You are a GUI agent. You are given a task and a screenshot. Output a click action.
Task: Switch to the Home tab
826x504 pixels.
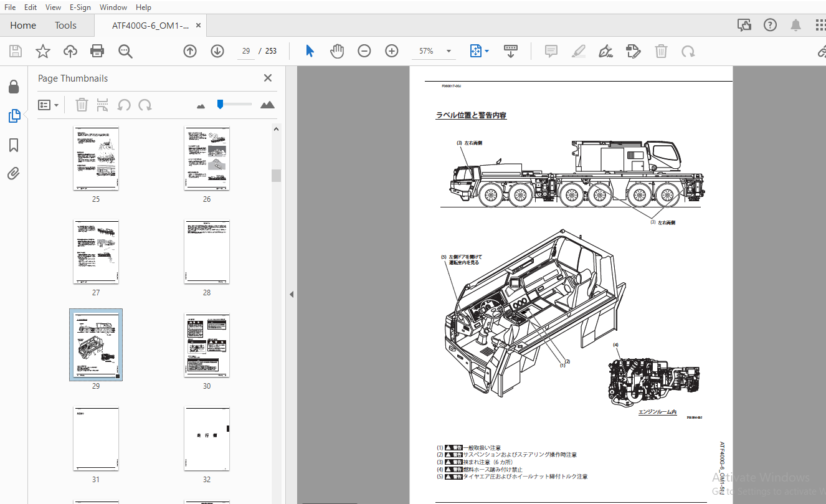pos(23,25)
